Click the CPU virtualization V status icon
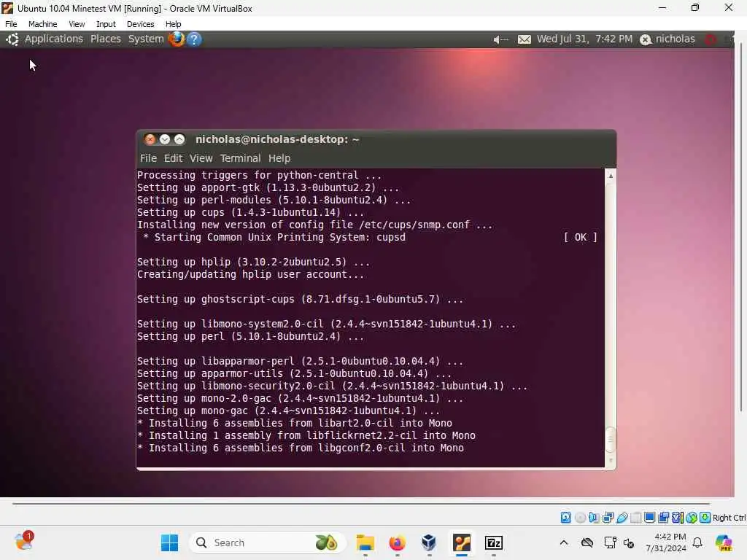 tap(677, 518)
